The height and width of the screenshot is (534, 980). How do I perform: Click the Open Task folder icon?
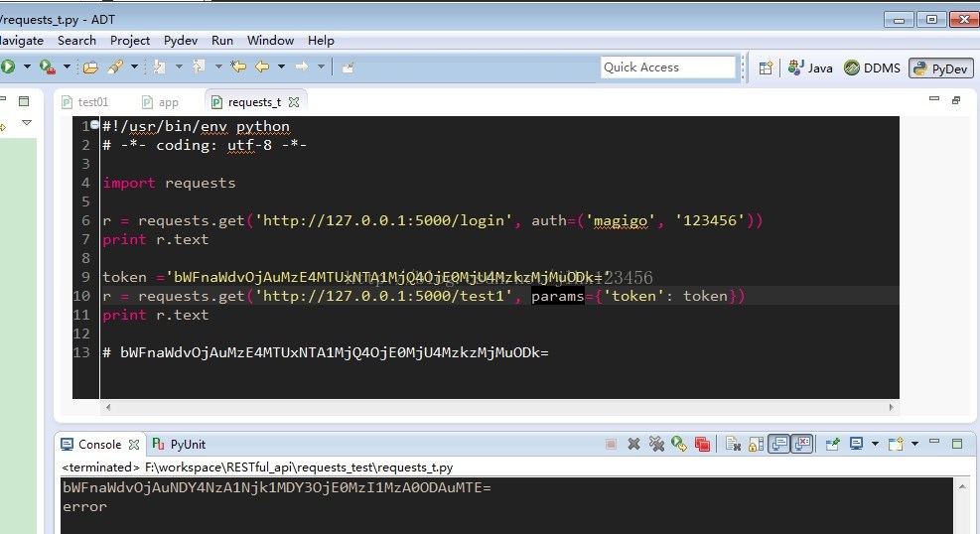point(90,67)
